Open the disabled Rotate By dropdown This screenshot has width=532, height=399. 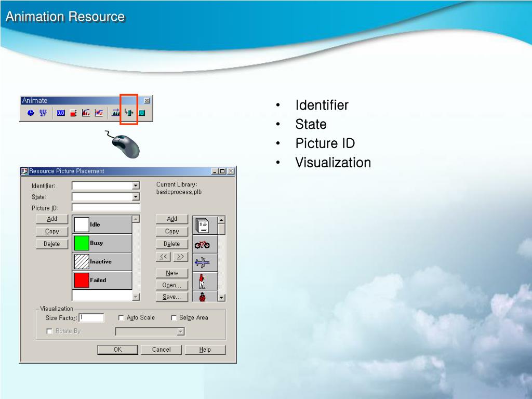[181, 331]
